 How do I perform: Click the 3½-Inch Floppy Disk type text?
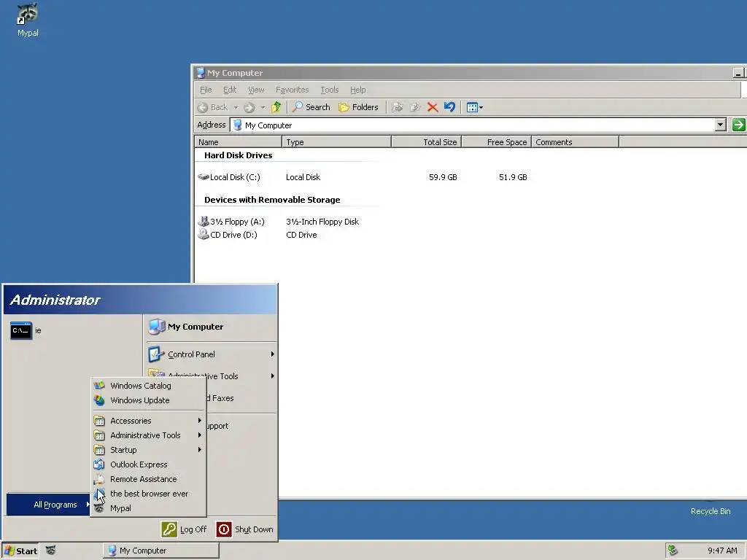tap(322, 222)
